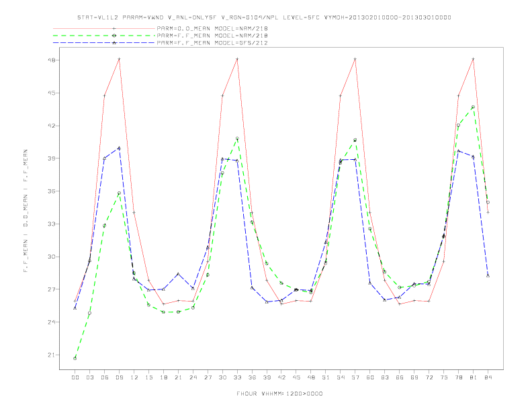This screenshot has width=532, height=411.
Task: Click the green dashed legend line sample
Action: click(104, 36)
